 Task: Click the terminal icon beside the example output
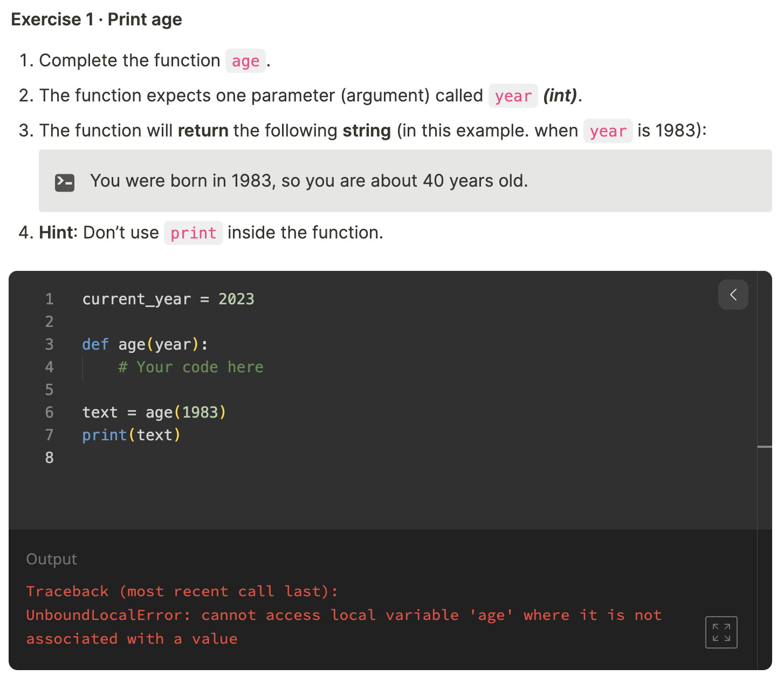[64, 182]
